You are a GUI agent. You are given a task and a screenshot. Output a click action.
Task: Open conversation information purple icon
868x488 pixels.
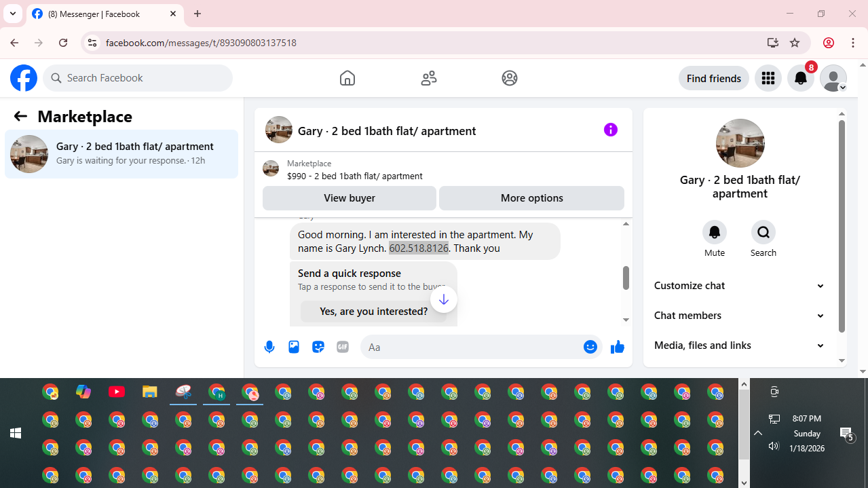pyautogui.click(x=611, y=130)
